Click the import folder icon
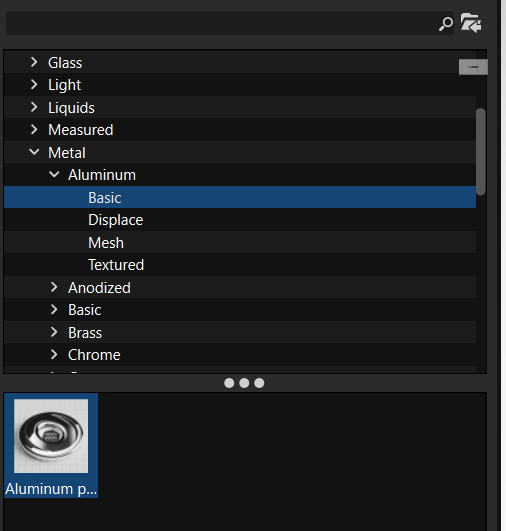Image resolution: width=506 pixels, height=531 pixels. [x=471, y=23]
